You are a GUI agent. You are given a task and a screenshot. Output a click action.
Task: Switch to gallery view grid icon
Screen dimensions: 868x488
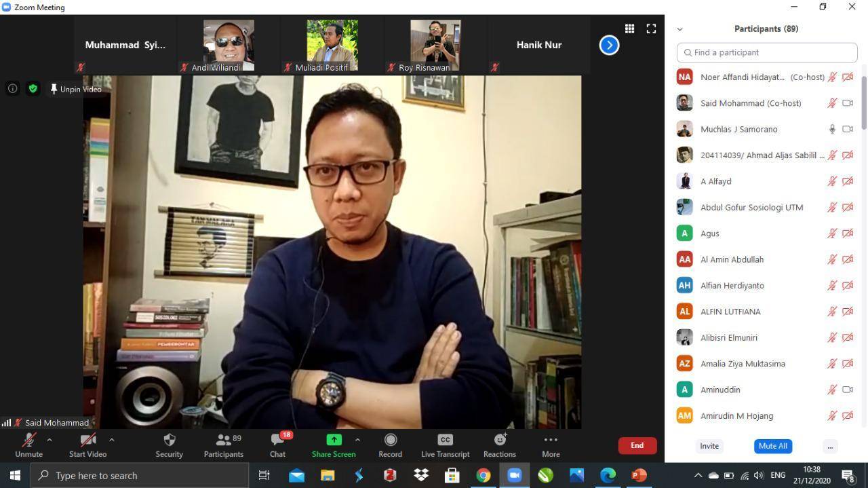[x=629, y=29]
